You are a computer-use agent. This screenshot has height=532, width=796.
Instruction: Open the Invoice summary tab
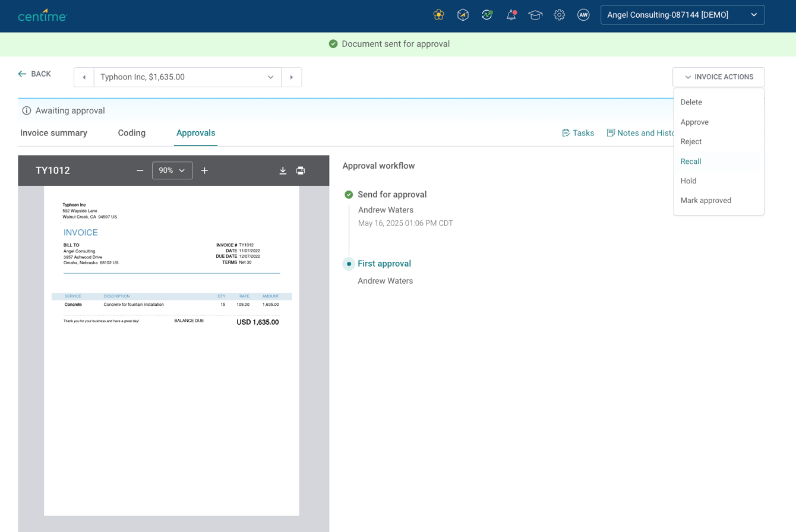click(53, 133)
